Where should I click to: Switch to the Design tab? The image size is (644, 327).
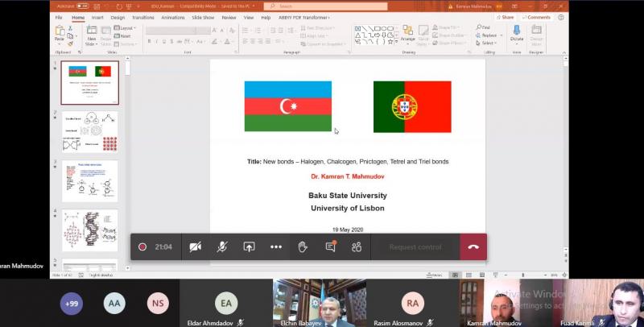118,18
